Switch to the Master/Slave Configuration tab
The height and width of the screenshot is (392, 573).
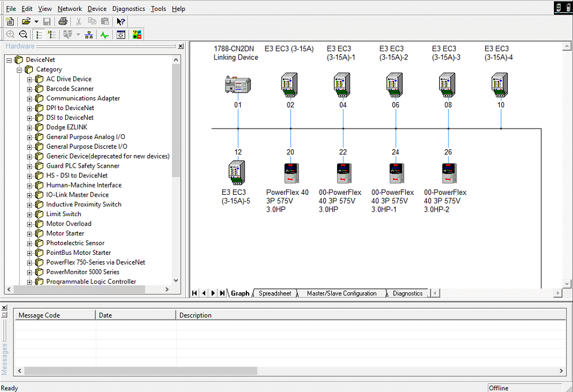point(341,293)
